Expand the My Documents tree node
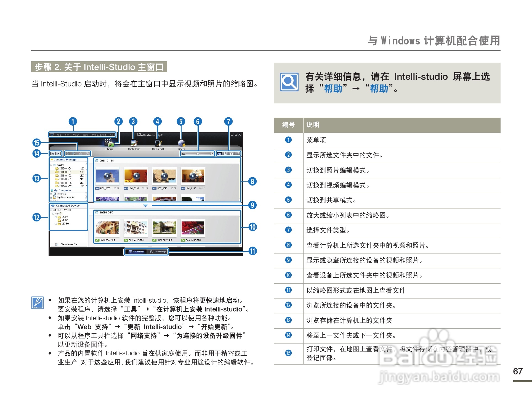532x407 pixels. pyautogui.click(x=51, y=197)
